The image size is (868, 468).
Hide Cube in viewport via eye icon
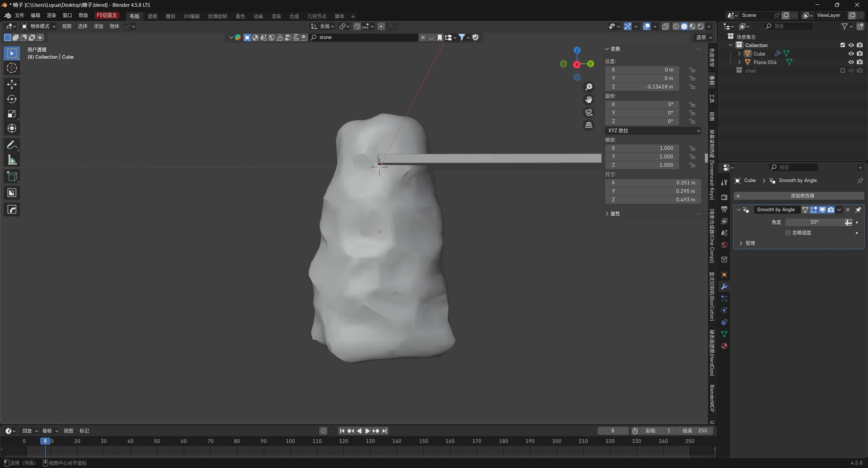tap(851, 54)
